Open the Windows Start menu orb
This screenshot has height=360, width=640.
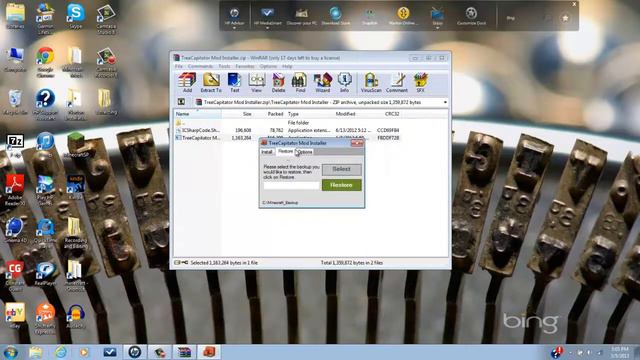point(10,352)
